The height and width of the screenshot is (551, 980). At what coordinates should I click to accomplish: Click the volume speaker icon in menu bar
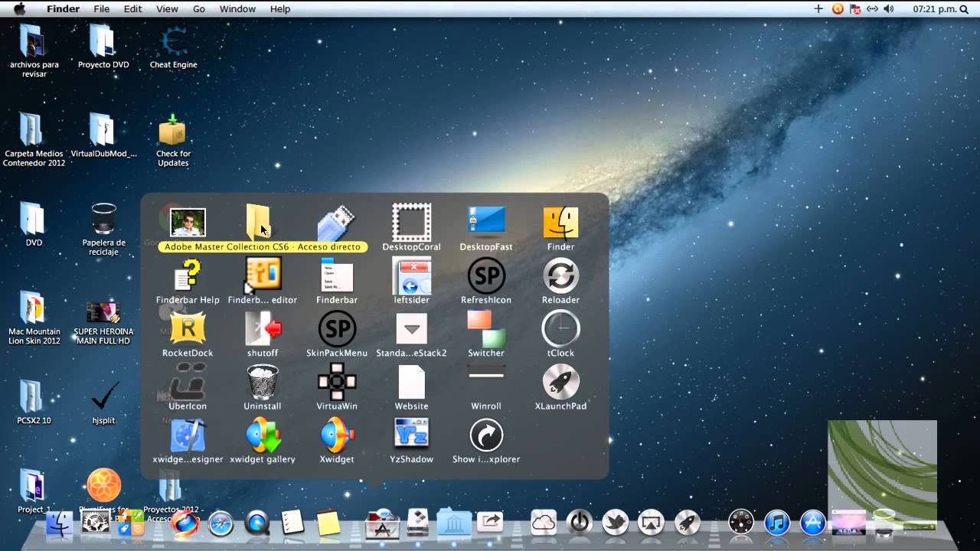click(888, 8)
